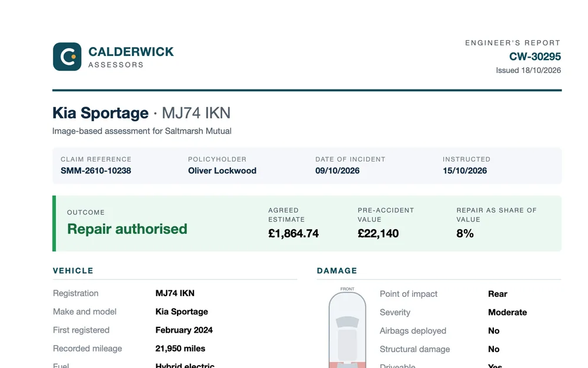This screenshot has width=588, height=368.
Task: Click the Issued 18/10/2026 date
Action: (x=529, y=70)
